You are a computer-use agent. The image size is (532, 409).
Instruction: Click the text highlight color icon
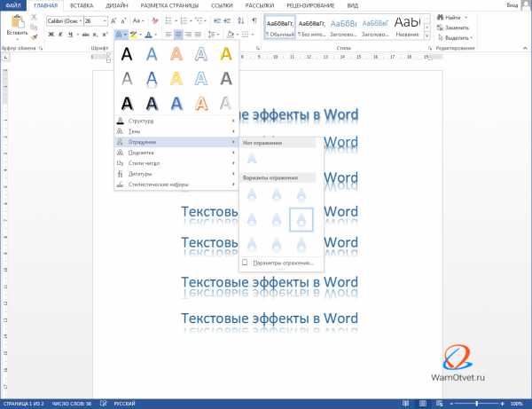tap(134, 35)
